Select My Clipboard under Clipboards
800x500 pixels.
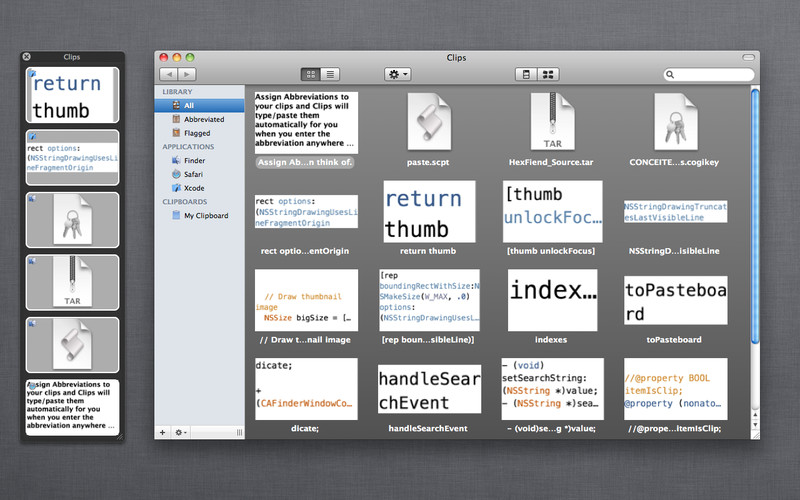point(199,215)
